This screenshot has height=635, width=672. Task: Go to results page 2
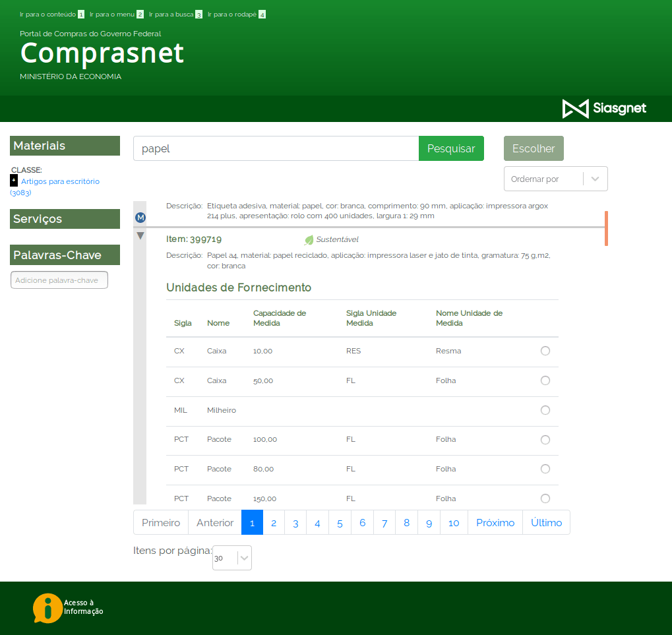[x=274, y=523]
